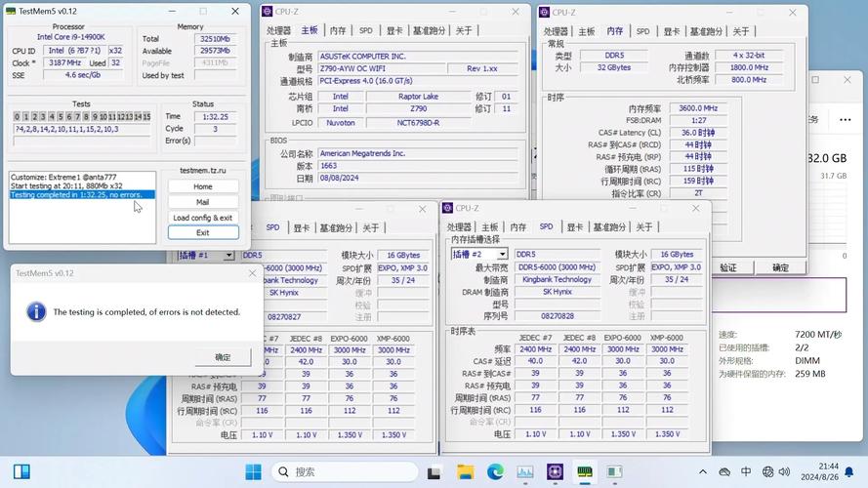Click the 'Z790-AYW OC WIFI' model field

(x=382, y=68)
